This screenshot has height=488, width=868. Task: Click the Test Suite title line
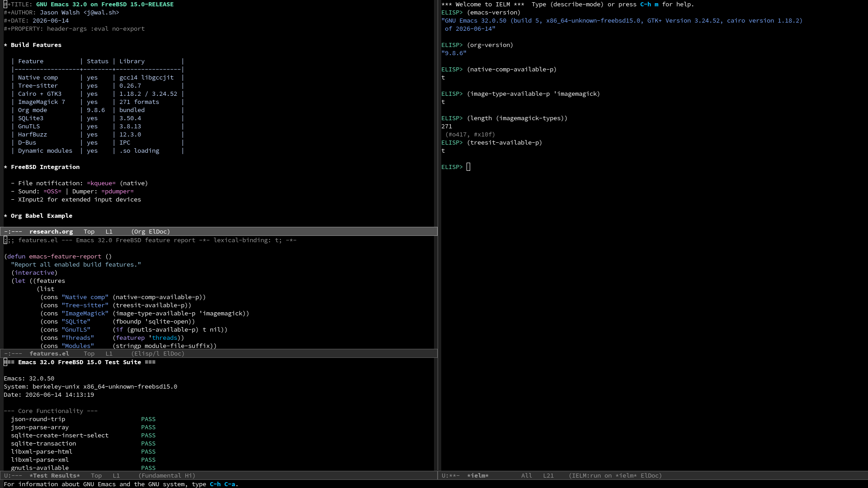(80, 362)
